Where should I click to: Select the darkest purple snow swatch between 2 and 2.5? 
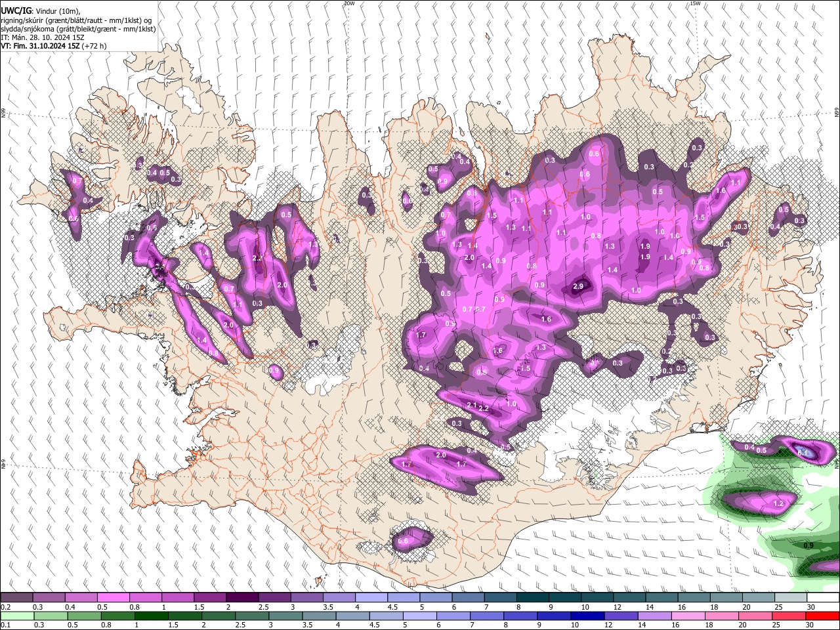coord(241,598)
